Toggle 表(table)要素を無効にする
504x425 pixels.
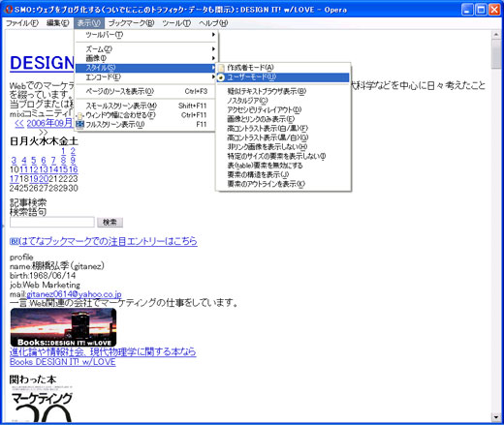click(x=283, y=166)
